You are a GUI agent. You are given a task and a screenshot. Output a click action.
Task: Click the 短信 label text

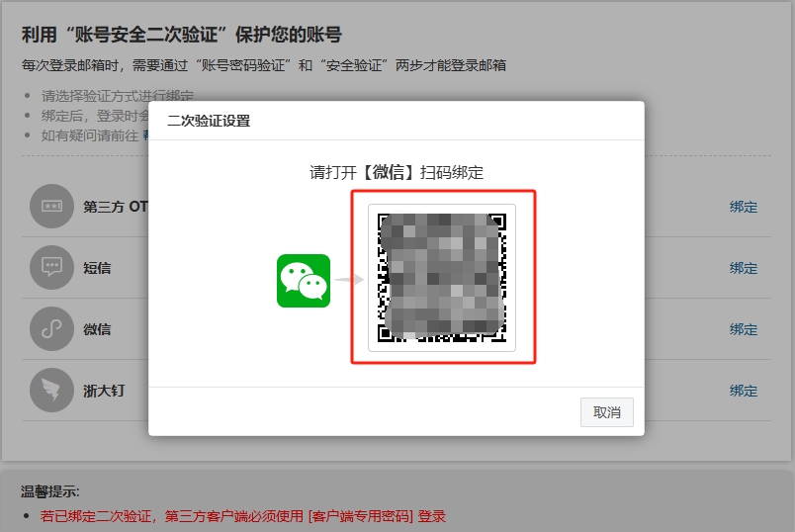coord(97,268)
